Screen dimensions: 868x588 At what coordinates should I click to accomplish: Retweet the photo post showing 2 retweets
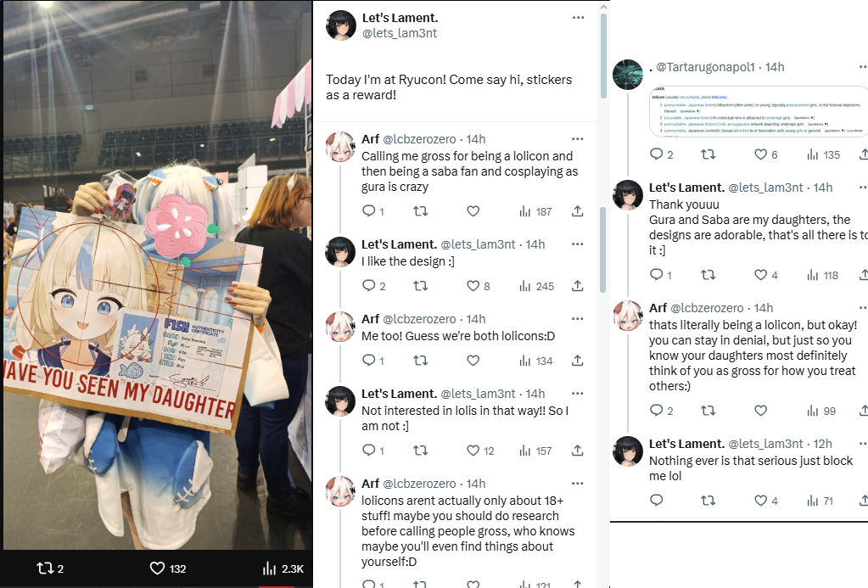coord(50,568)
